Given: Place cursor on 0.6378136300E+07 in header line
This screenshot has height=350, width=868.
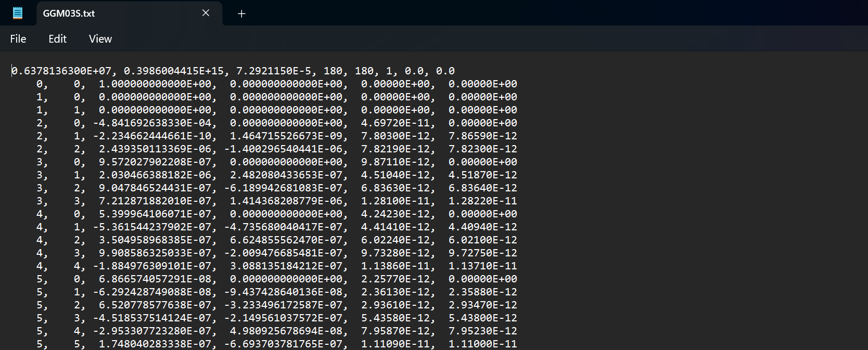Looking at the screenshot, I should (61, 71).
